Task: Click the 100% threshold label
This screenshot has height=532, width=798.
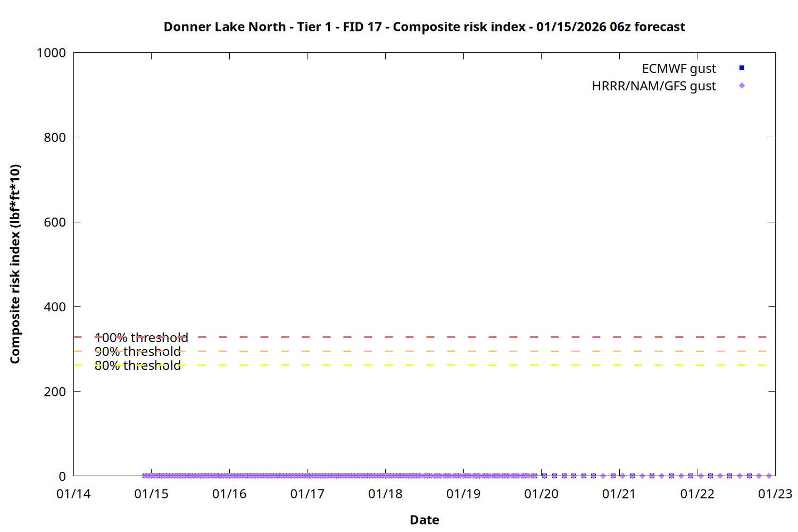Action: click(x=141, y=338)
